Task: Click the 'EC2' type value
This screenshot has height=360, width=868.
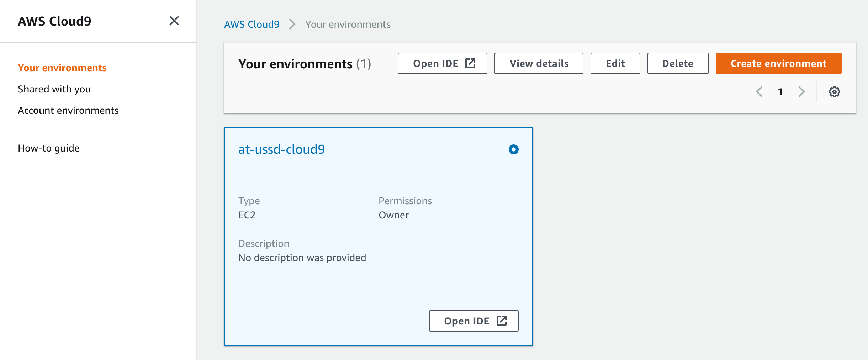Action: 247,215
